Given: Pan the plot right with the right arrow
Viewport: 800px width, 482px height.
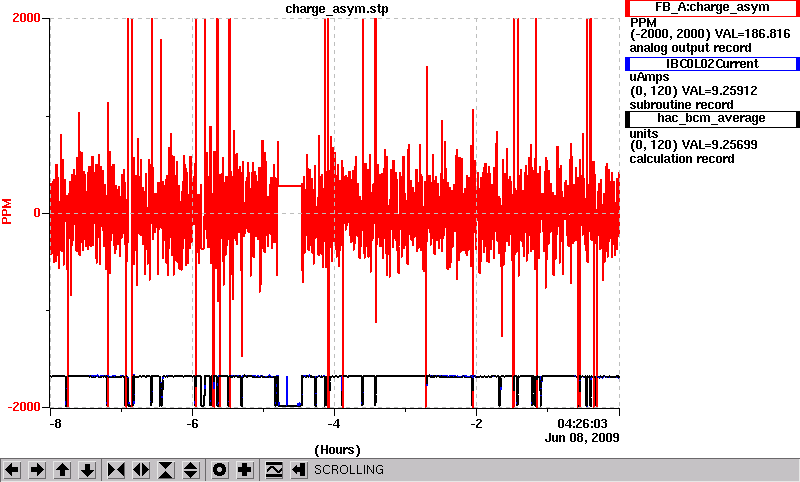Looking at the screenshot, I should (37, 470).
